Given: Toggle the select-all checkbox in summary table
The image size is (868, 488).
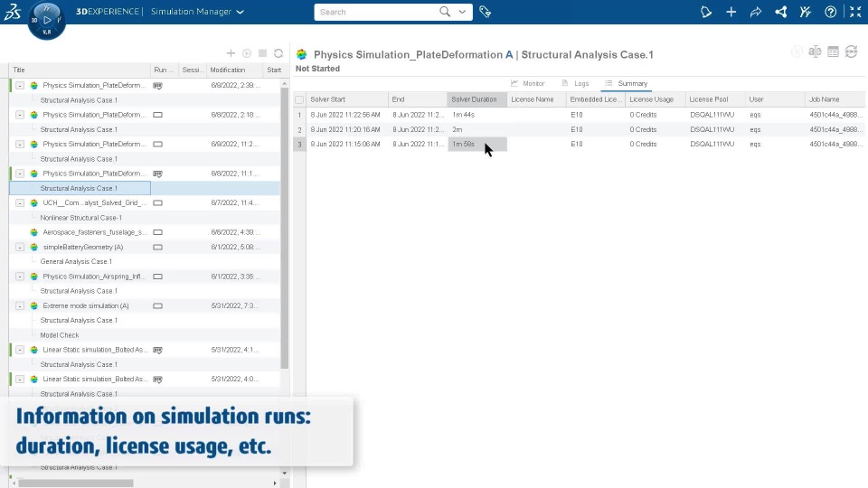Looking at the screenshot, I should point(299,99).
